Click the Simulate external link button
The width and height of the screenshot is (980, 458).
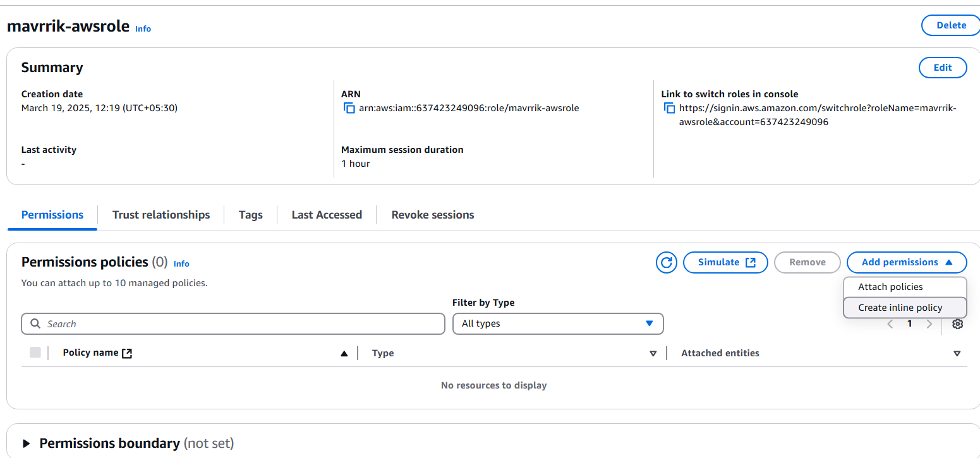[725, 262]
